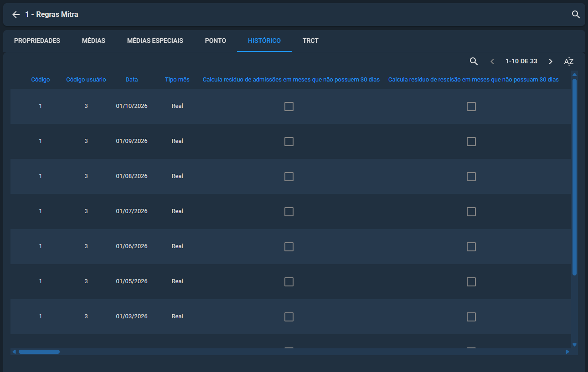
Task: Click Real in the 01/10/2026 row
Action: click(x=177, y=106)
